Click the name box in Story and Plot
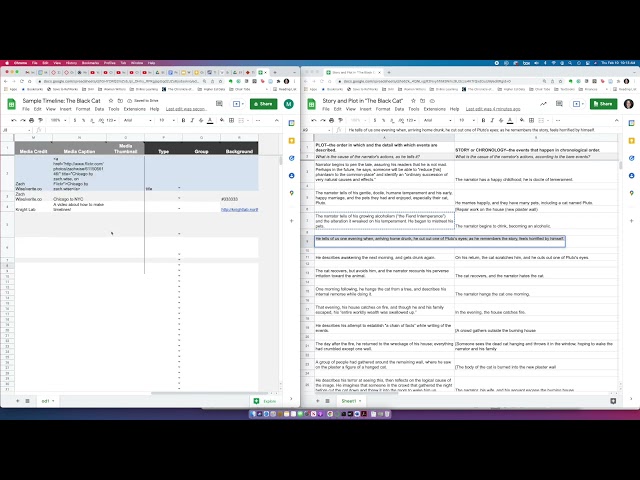The width and height of the screenshot is (640, 480). coord(317,130)
